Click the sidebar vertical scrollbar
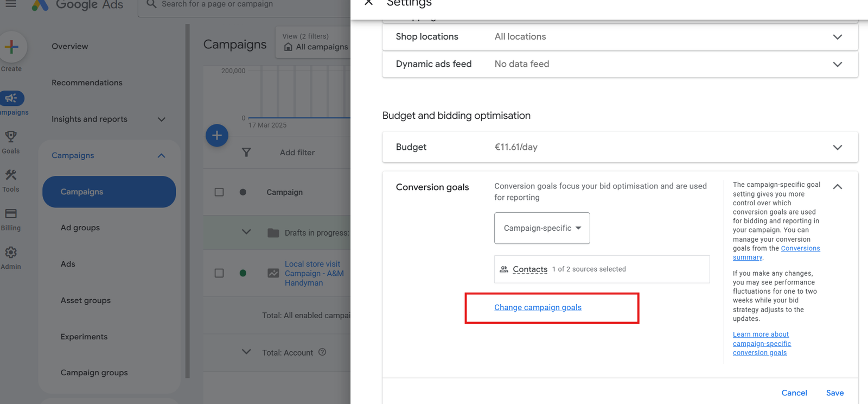Screen dimensions: 868x404 (188, 201)
